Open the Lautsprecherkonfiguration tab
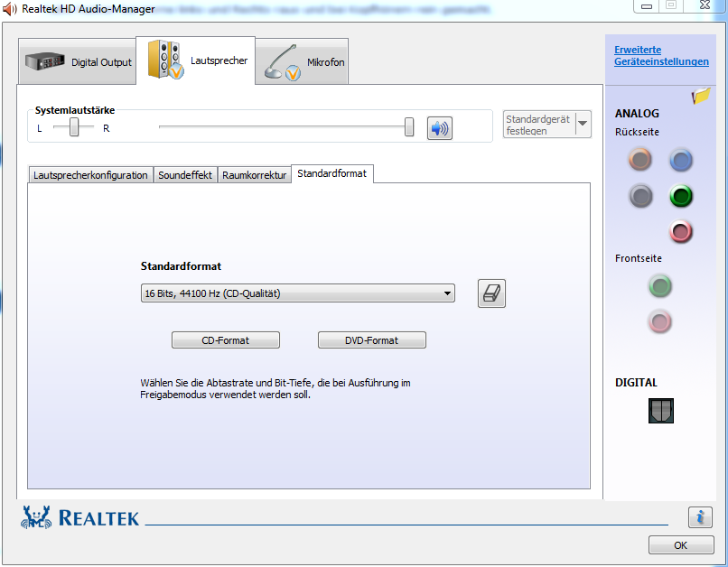 point(90,175)
